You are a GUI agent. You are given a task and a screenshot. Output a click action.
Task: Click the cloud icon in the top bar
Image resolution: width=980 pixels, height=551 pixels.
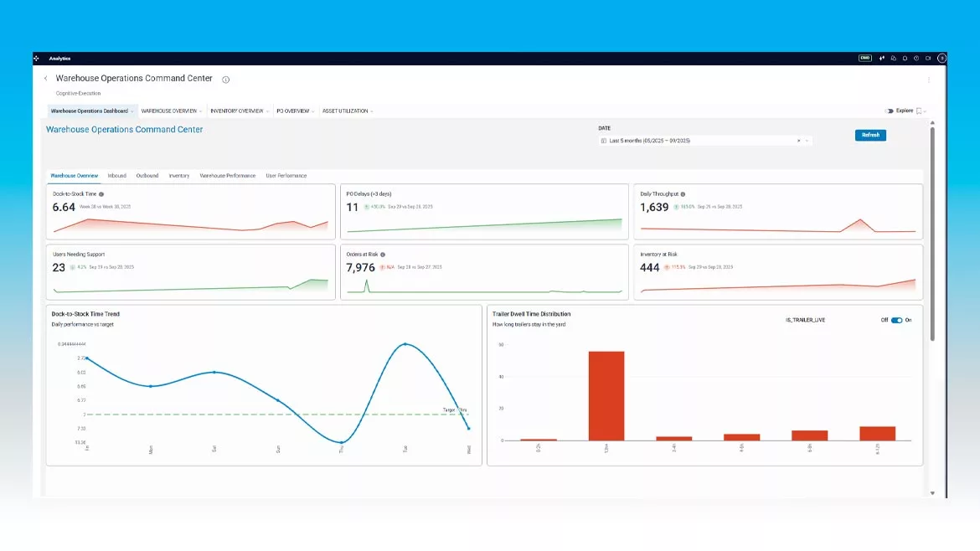coord(895,58)
